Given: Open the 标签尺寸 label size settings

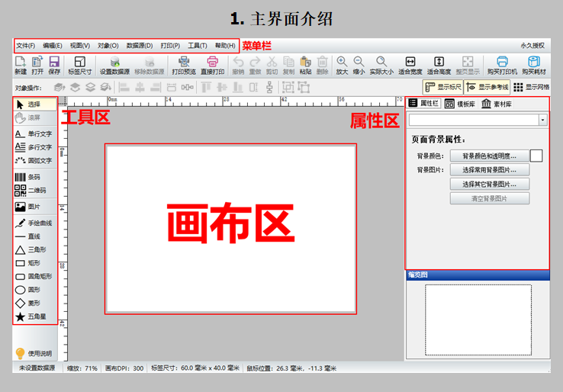Looking at the screenshot, I should pyautogui.click(x=80, y=66).
